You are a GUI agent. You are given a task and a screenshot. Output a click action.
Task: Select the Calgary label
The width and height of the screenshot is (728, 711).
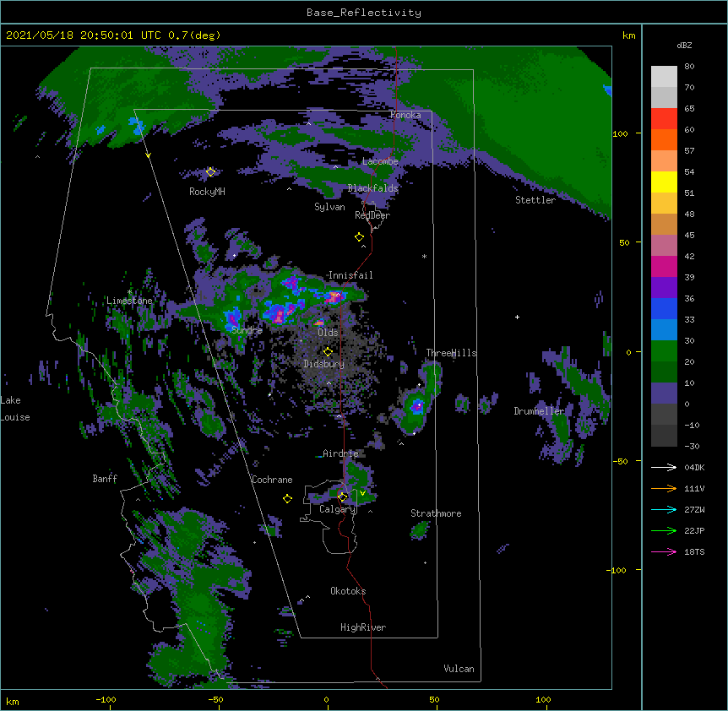tap(338, 509)
